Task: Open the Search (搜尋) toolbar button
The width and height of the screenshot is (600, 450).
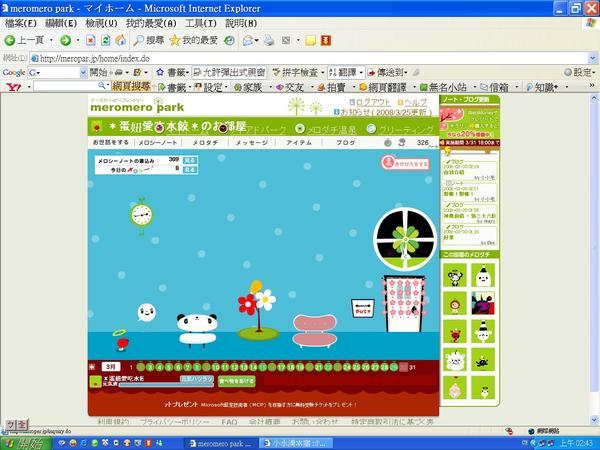Action: point(148,40)
